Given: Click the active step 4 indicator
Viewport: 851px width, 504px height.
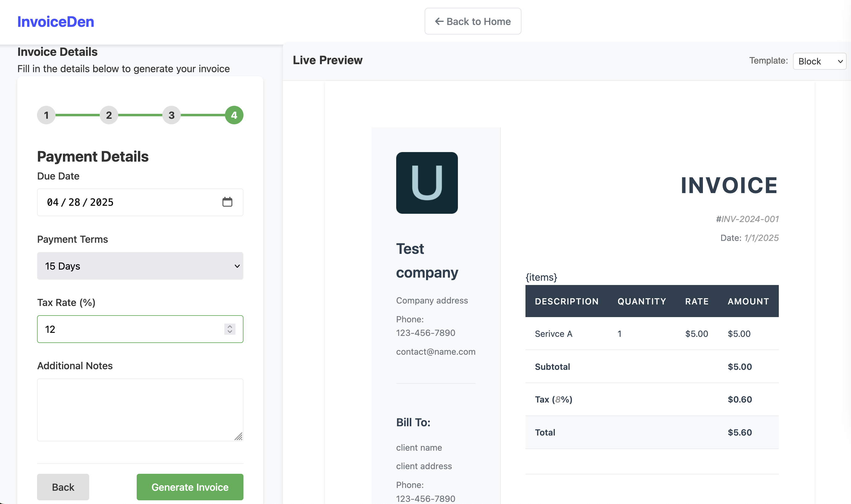Looking at the screenshot, I should (234, 115).
